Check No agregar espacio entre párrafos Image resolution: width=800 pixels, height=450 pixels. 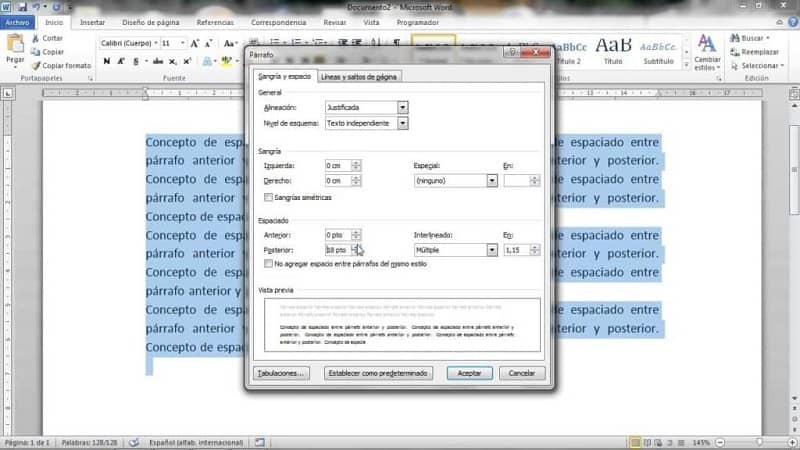click(x=268, y=264)
